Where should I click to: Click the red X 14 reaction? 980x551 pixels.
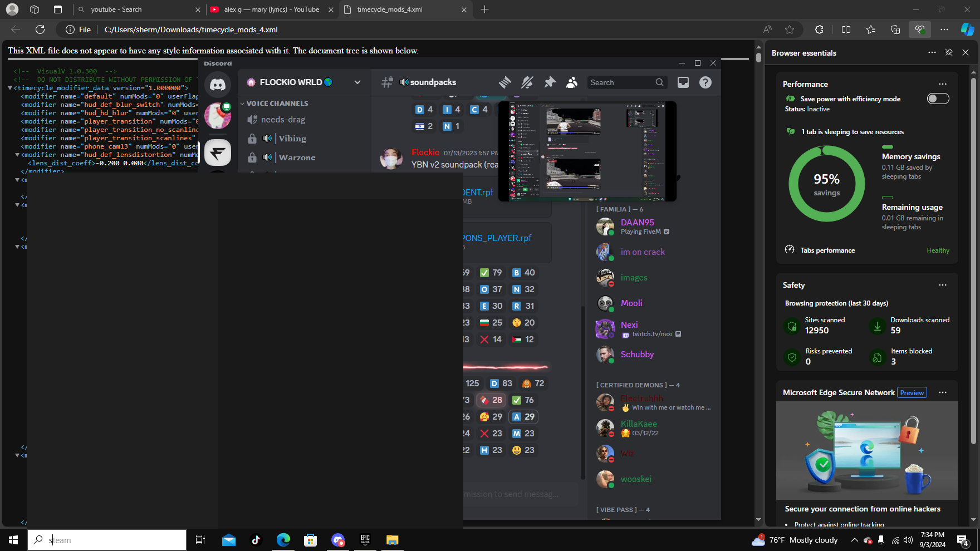click(x=491, y=340)
